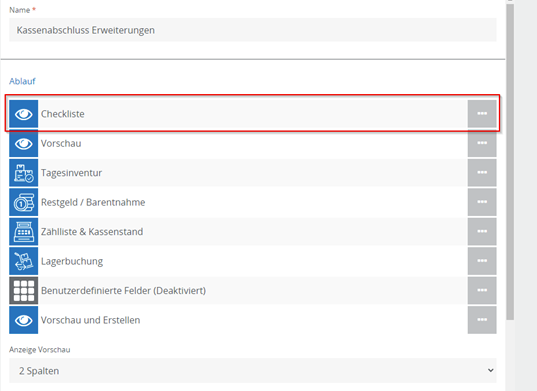Open the options for Benutzerdefinierte Felder (Deaktiviert)
The height and width of the screenshot is (391, 537).
(482, 290)
